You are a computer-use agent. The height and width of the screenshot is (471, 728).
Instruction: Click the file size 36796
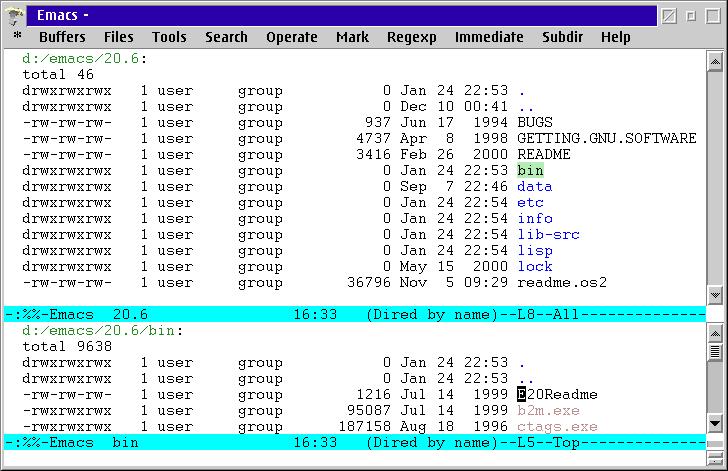click(x=369, y=282)
